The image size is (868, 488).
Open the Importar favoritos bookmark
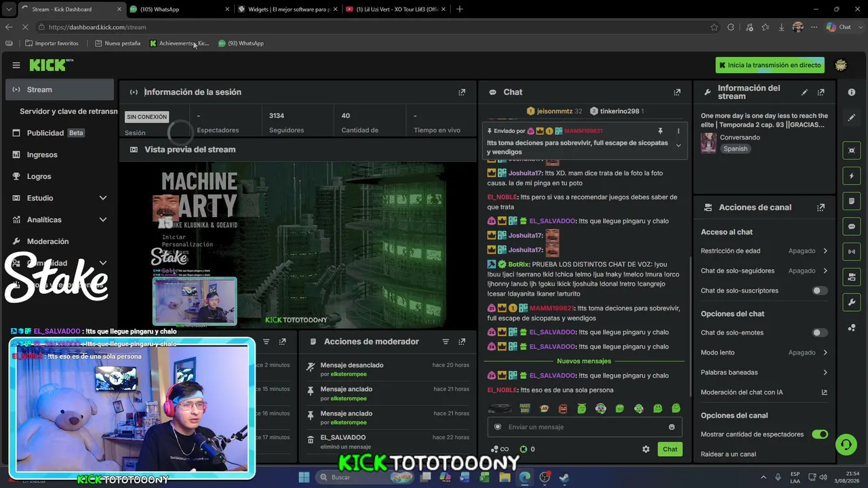click(52, 43)
